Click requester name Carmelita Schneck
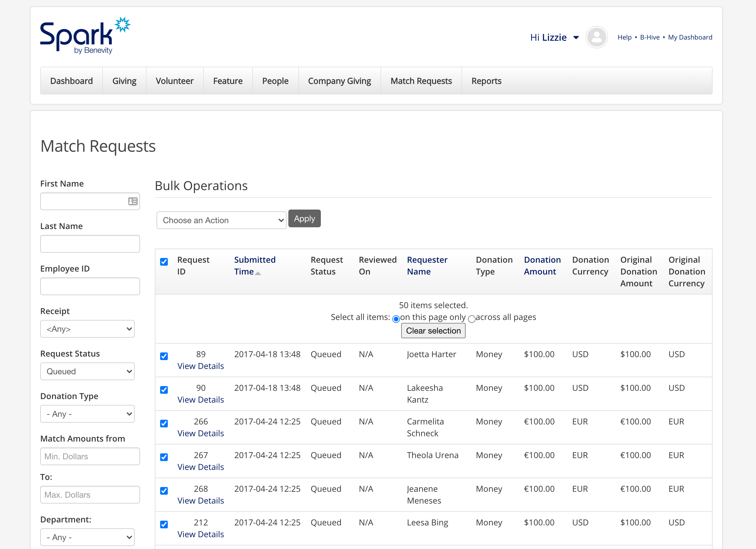The width and height of the screenshot is (756, 549). pos(425,427)
